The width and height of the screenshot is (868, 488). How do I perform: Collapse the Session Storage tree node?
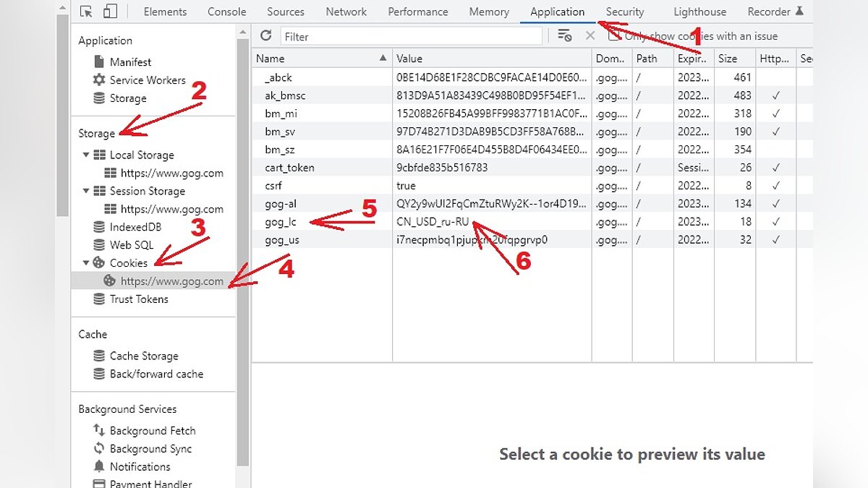[x=86, y=191]
